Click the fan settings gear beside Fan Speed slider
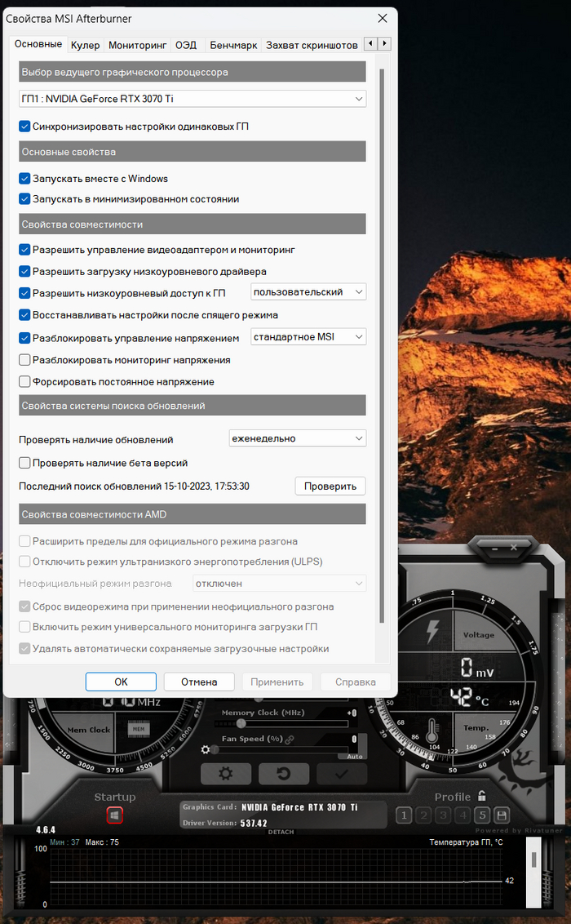571x924 pixels. tap(205, 749)
